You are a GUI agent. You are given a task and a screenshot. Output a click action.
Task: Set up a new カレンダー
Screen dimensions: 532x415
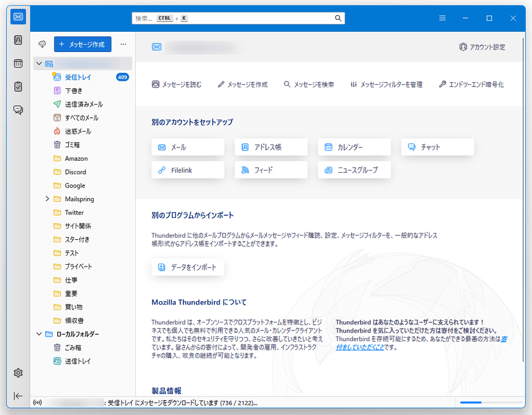(x=354, y=147)
